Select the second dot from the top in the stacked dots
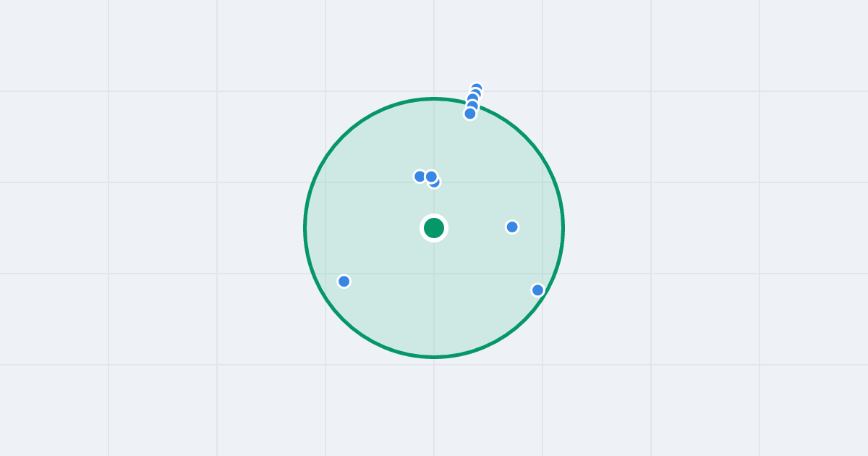Viewport: 868px width, 456px height. [x=476, y=93]
